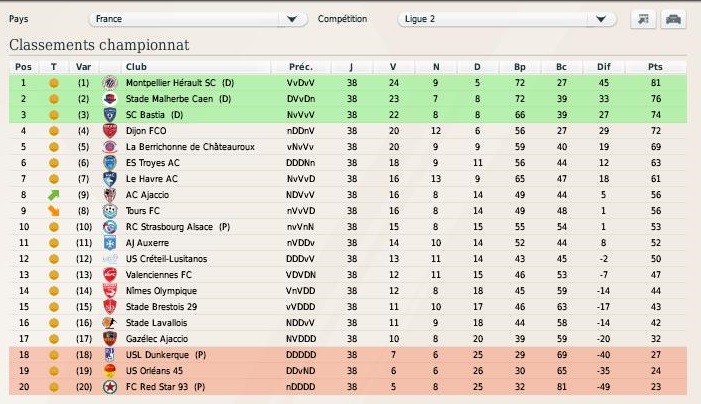
Task: Open US Orléans 45 club link
Action: coord(154,371)
